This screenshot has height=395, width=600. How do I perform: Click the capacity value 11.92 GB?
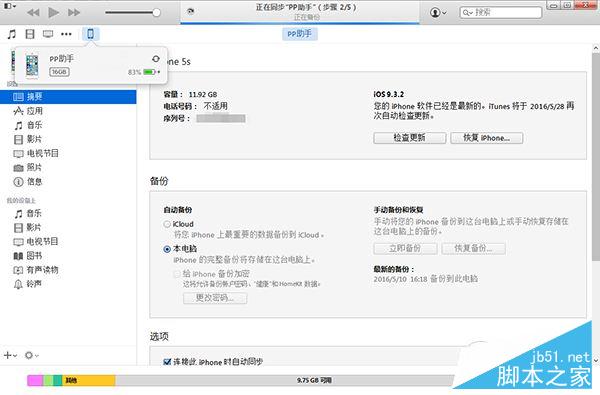tap(202, 95)
